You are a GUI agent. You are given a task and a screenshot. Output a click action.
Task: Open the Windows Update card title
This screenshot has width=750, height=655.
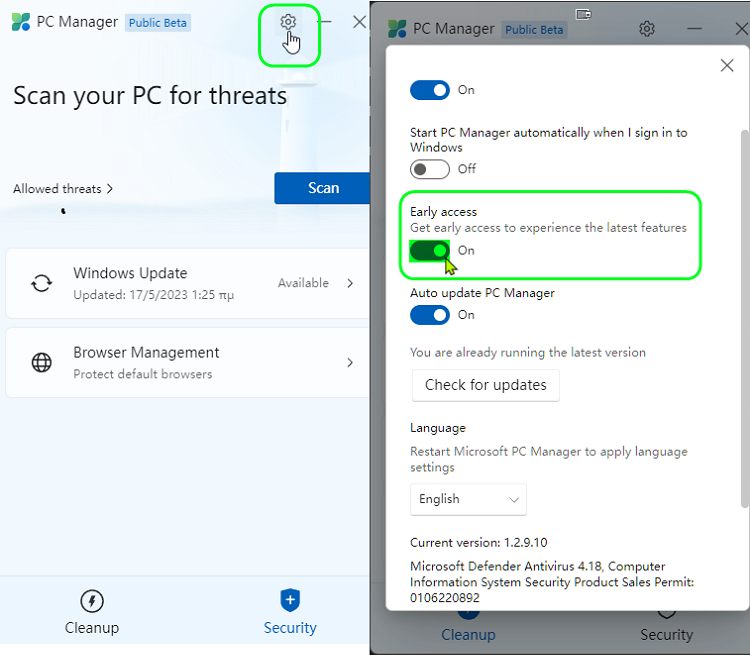point(130,273)
